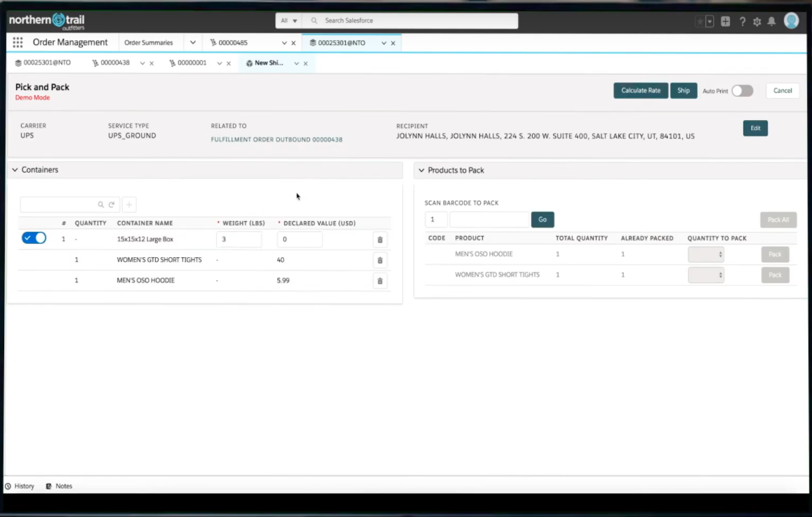Collapse the Containers section

[x=15, y=169]
